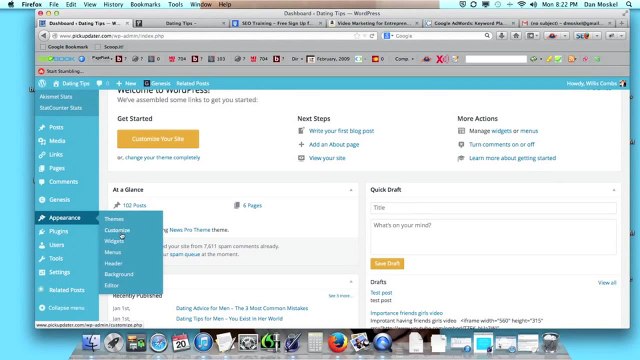Image resolution: width=640 pixels, height=360 pixels.
Task: Switch to the Video Marketing tab
Action: click(372, 23)
